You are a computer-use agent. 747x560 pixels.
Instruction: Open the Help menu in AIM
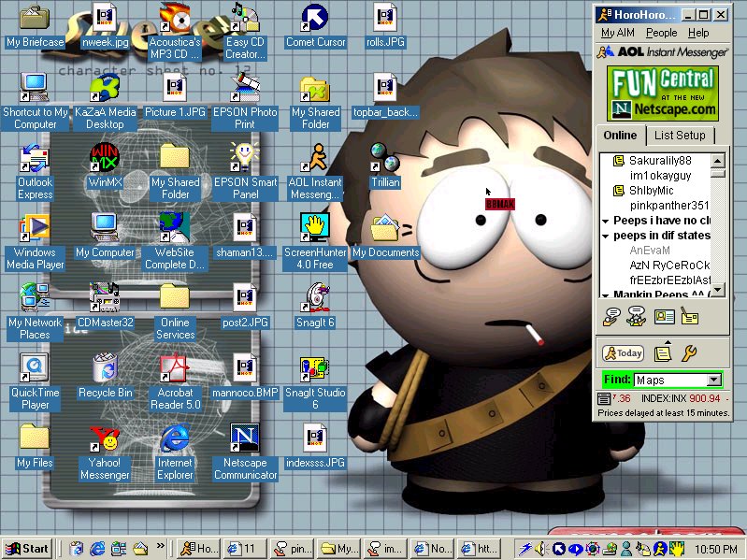click(698, 33)
